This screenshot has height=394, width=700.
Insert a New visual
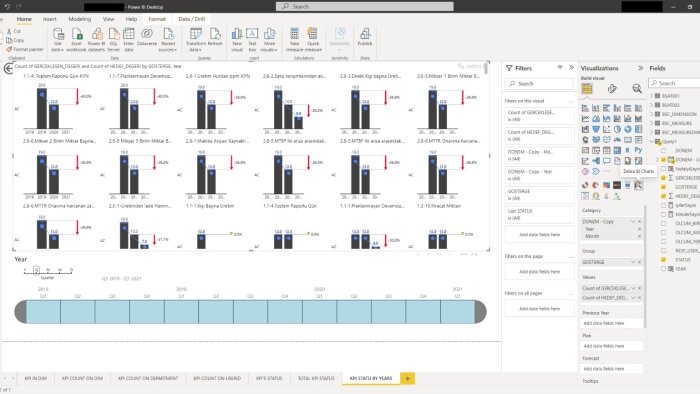point(237,39)
